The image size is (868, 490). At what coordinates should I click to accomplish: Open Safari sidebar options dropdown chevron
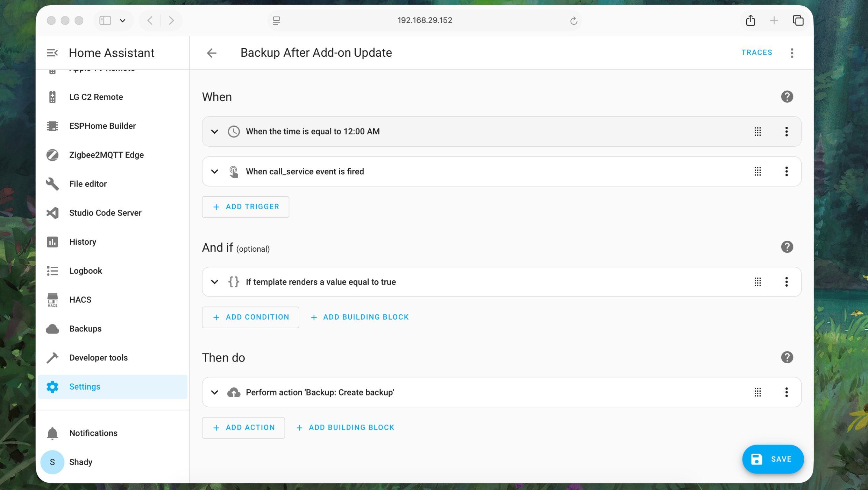point(122,21)
